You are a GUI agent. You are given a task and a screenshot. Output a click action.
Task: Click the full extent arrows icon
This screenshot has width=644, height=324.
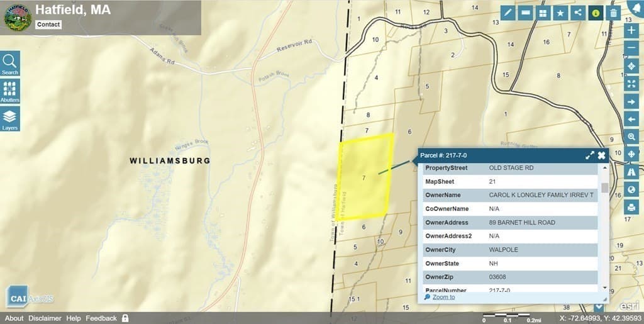[x=631, y=84]
